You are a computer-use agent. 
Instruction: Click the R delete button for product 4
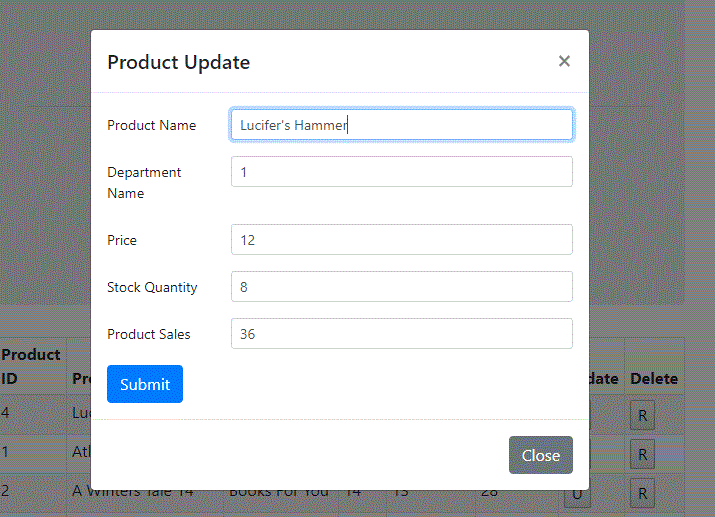click(x=642, y=415)
